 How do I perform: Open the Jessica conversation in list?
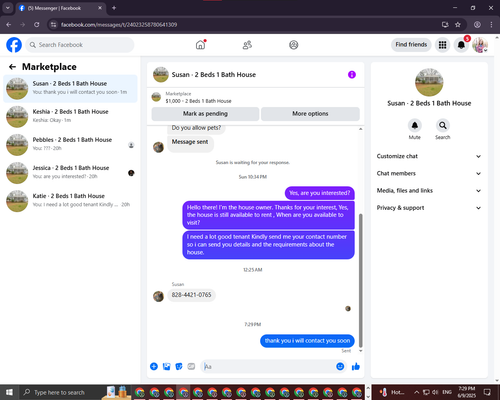click(x=70, y=173)
